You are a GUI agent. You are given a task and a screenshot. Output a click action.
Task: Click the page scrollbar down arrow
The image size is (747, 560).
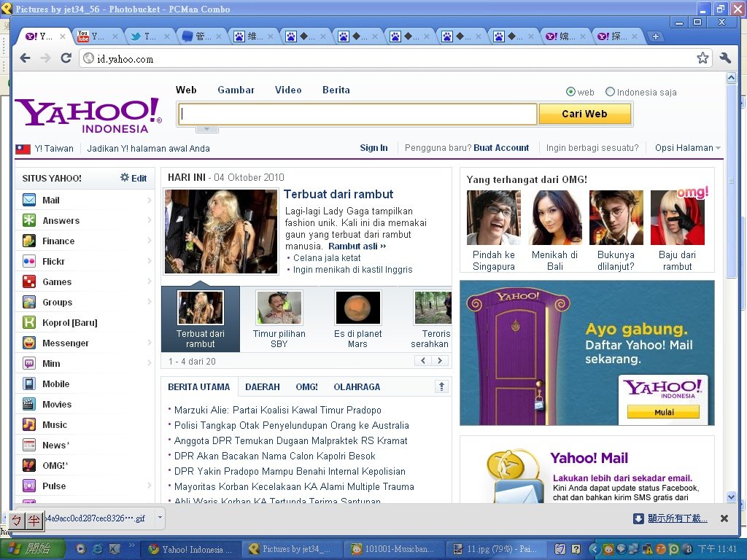[x=731, y=497]
